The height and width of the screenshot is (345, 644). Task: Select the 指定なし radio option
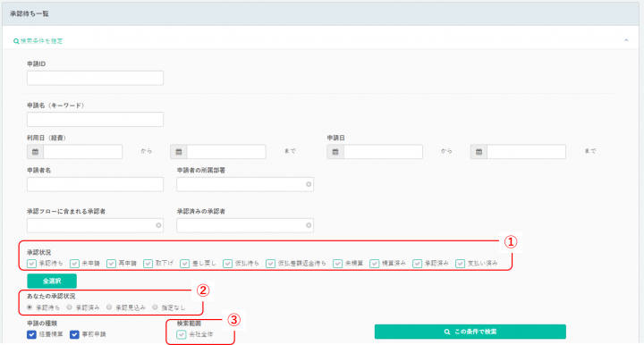click(x=156, y=307)
